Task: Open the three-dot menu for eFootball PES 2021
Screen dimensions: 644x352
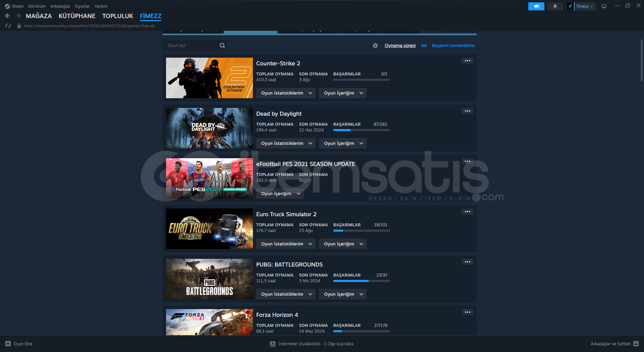Action: [x=468, y=161]
